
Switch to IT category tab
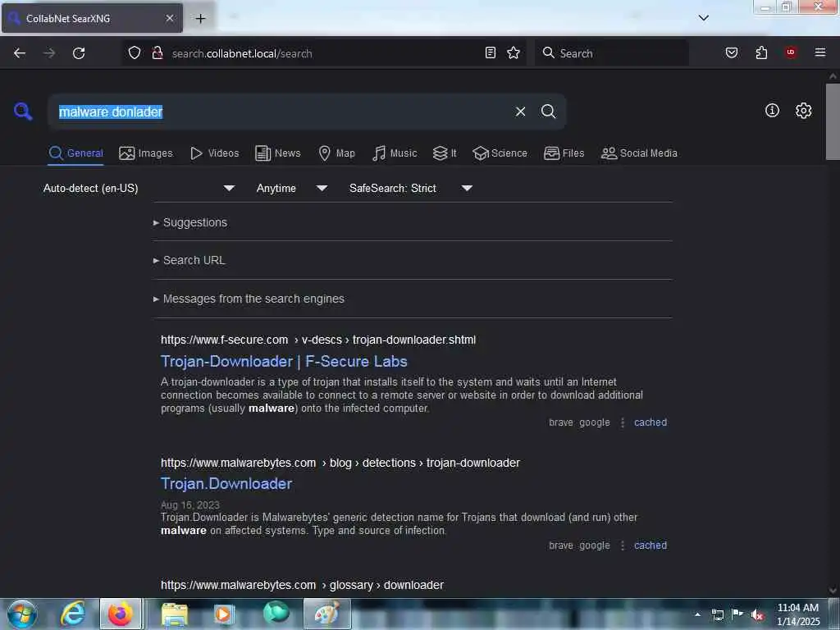(x=445, y=153)
